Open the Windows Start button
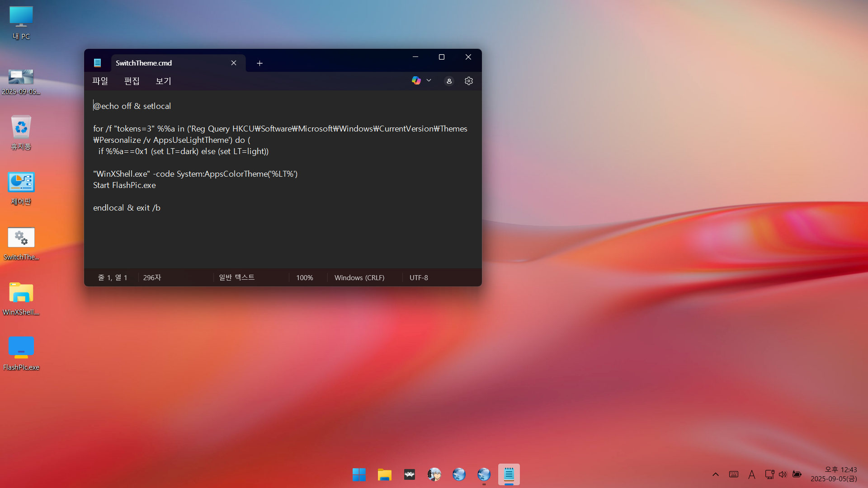 [359, 474]
